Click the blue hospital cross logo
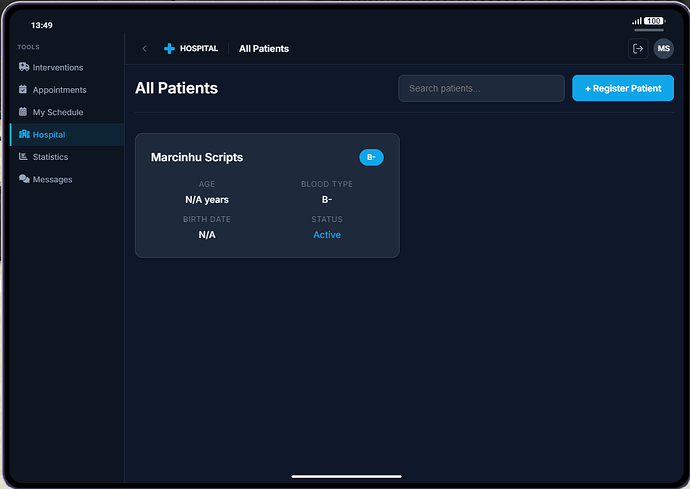 click(169, 48)
